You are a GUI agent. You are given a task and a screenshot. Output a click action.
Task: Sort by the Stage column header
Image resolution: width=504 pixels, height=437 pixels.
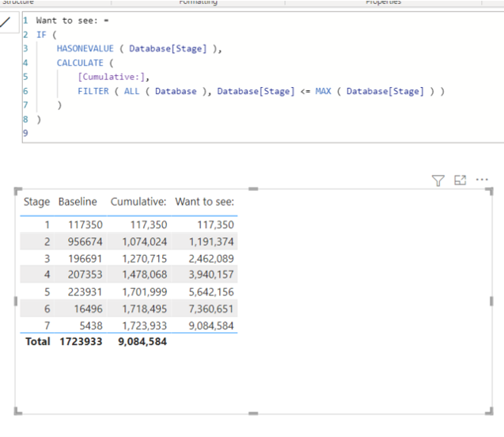pos(36,202)
